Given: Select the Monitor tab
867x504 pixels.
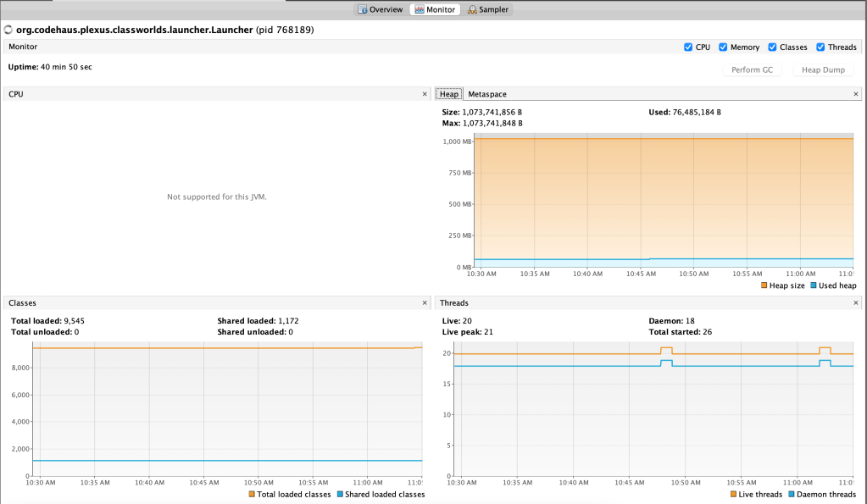Looking at the screenshot, I should coord(436,9).
